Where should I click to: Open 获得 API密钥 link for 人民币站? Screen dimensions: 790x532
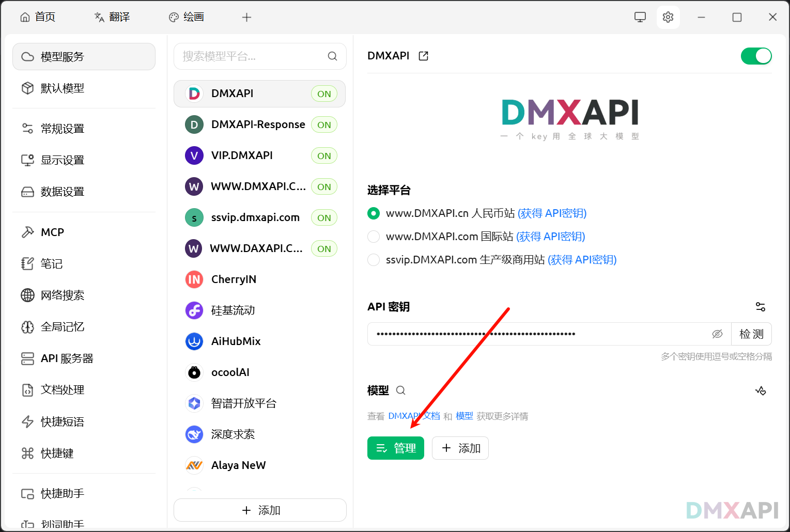[x=552, y=213]
